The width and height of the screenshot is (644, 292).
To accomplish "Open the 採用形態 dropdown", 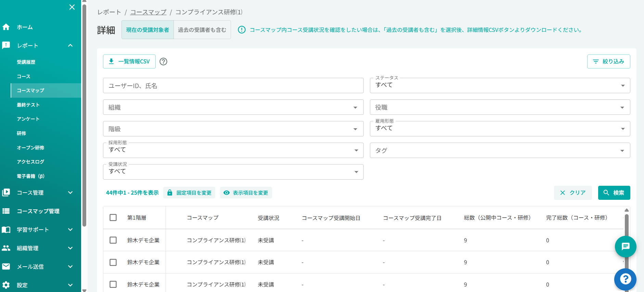I will 233,150.
